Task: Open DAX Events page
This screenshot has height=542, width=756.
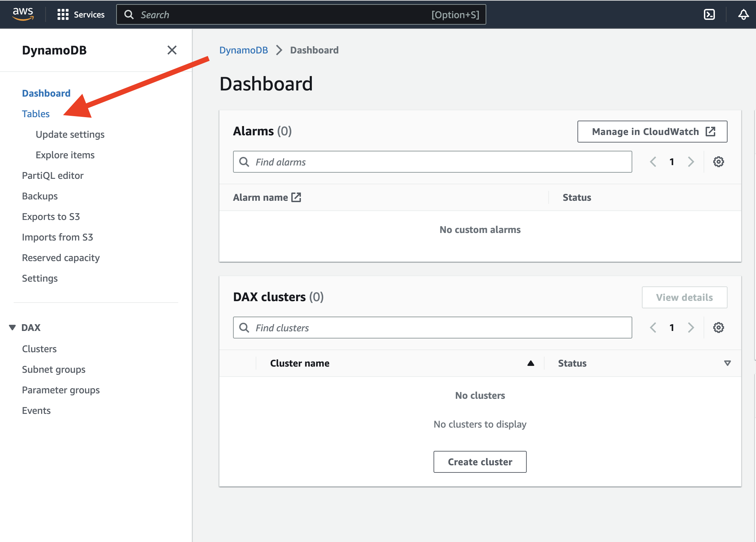Action: [36, 410]
